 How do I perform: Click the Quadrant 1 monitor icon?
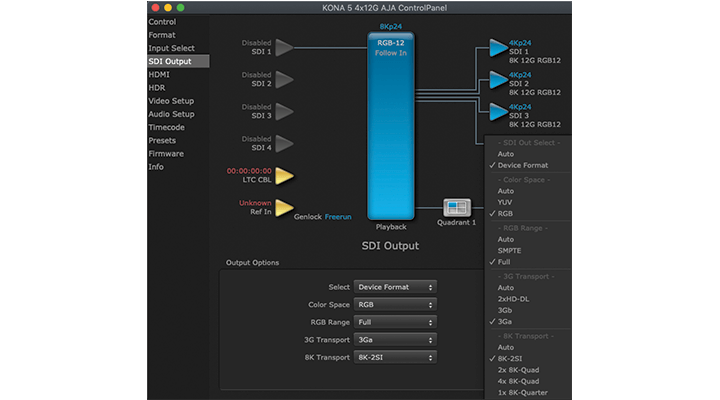pyautogui.click(x=459, y=208)
